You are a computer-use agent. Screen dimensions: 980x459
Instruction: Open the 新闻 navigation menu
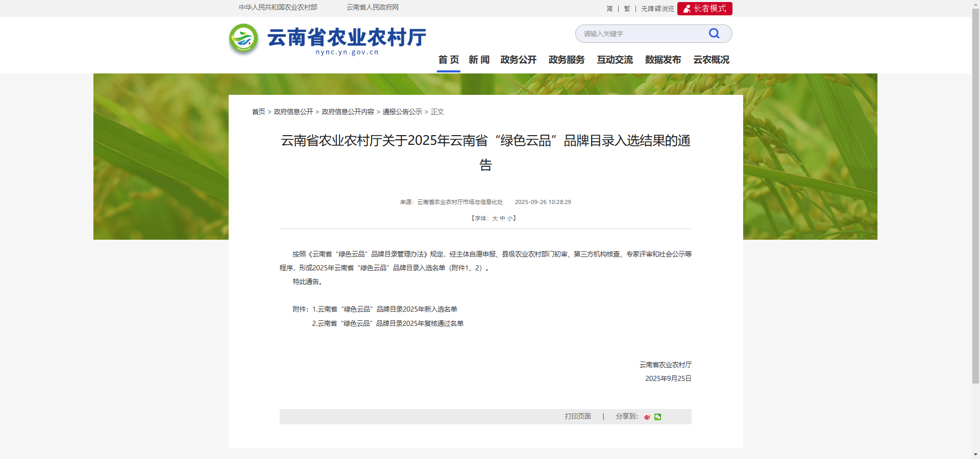pyautogui.click(x=479, y=60)
